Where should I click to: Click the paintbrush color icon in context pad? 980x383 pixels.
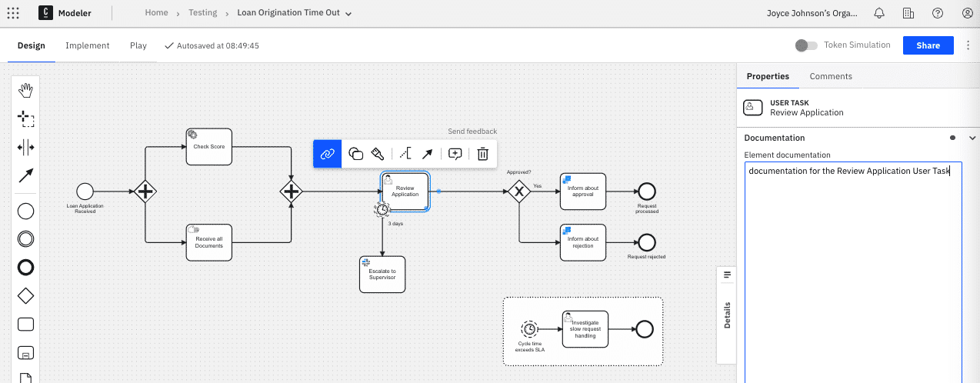point(378,154)
